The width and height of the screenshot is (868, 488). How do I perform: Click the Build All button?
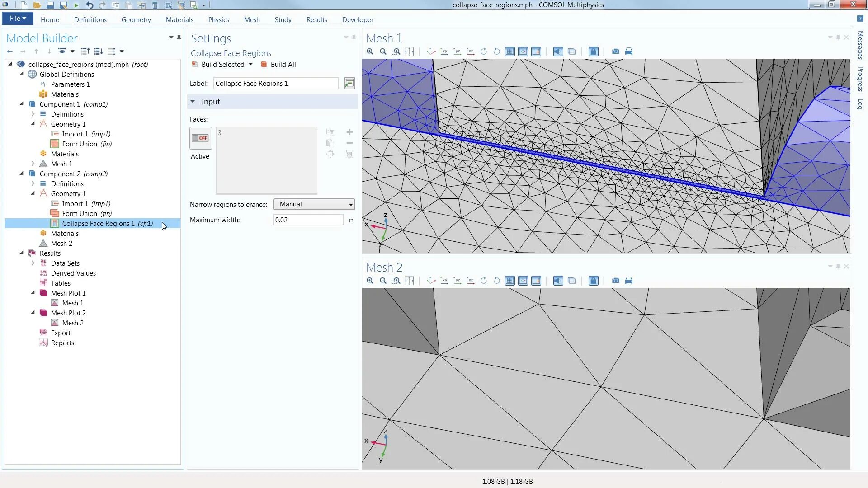tap(278, 65)
